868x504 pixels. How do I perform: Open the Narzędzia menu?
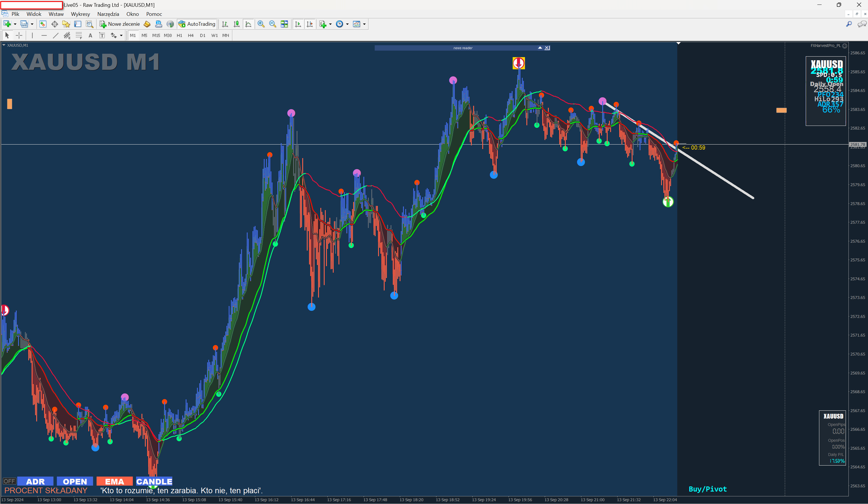108,14
